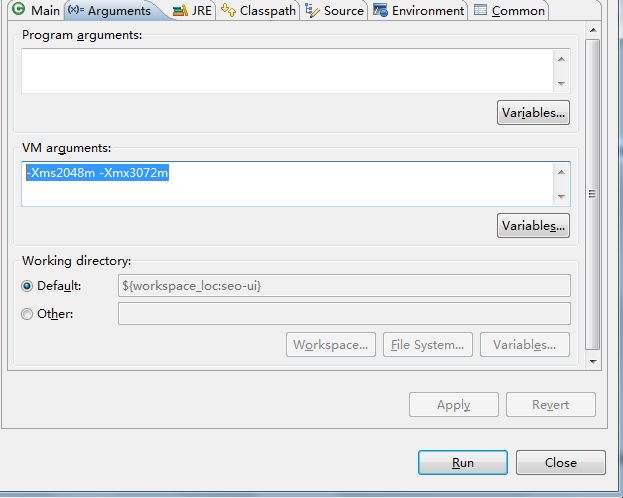Select the Default working directory radio button
623x498 pixels.
[x=27, y=286]
